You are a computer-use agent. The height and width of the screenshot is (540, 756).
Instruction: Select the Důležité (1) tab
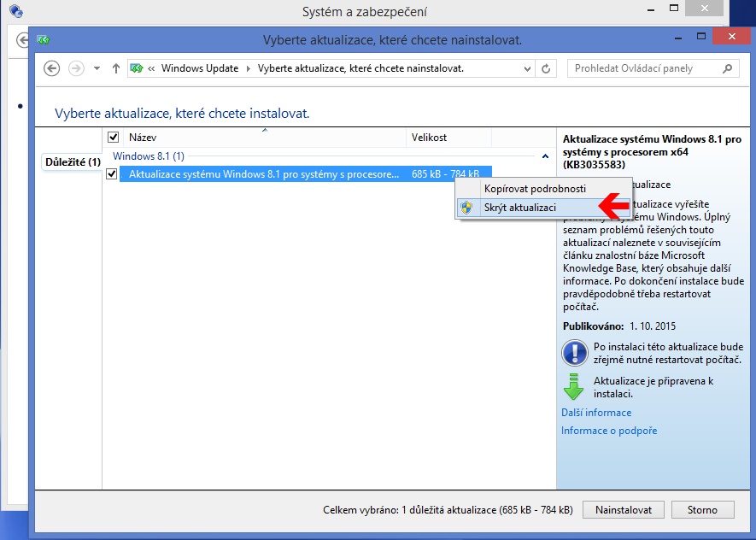[73, 161]
